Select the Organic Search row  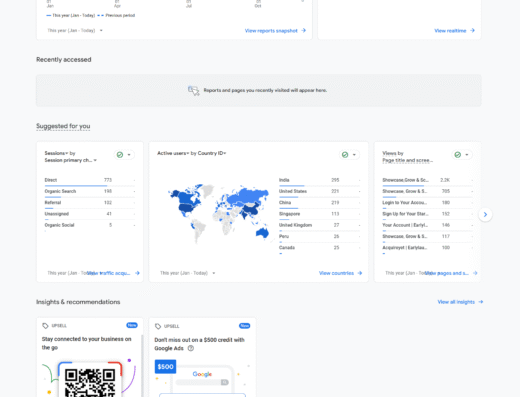click(x=90, y=192)
